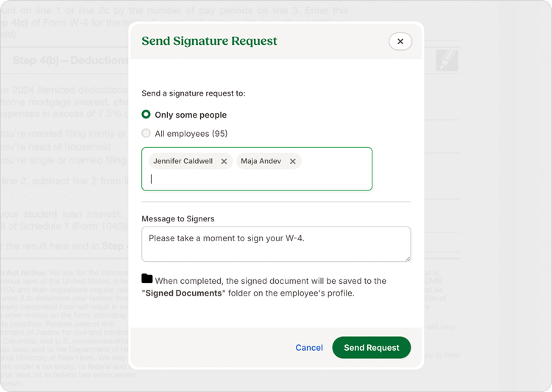
Task: Select the Only some people option
Action: (146, 115)
